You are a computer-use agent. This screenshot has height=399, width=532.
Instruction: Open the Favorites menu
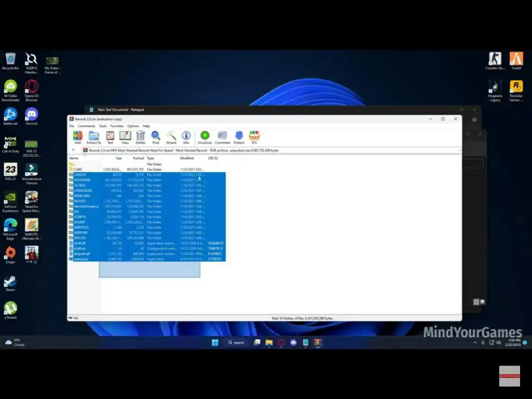click(x=117, y=126)
